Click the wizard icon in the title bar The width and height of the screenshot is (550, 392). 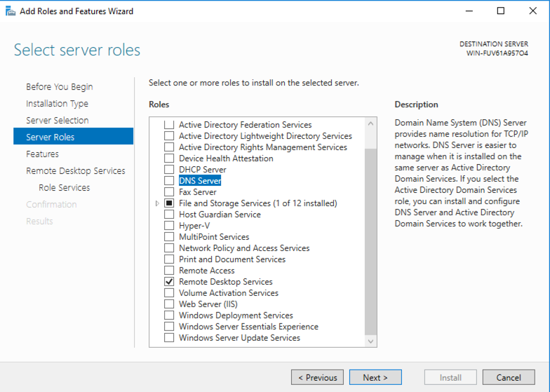[10, 11]
